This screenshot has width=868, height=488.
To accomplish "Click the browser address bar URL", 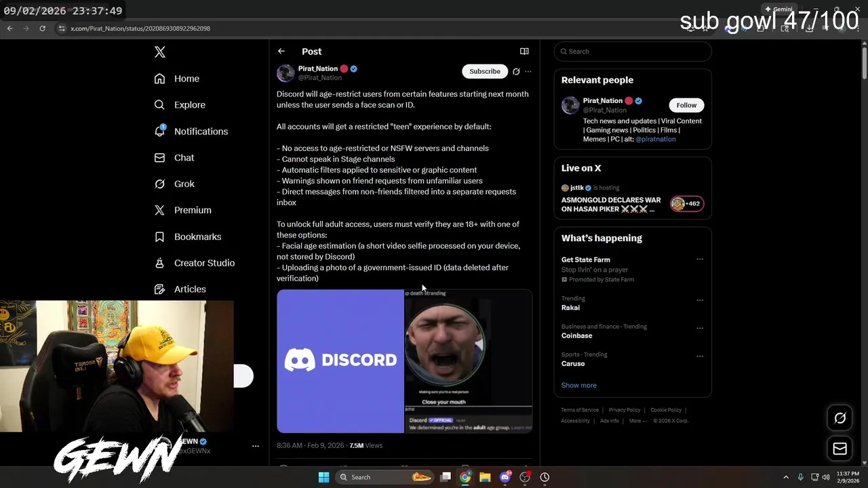I will (x=140, y=28).
